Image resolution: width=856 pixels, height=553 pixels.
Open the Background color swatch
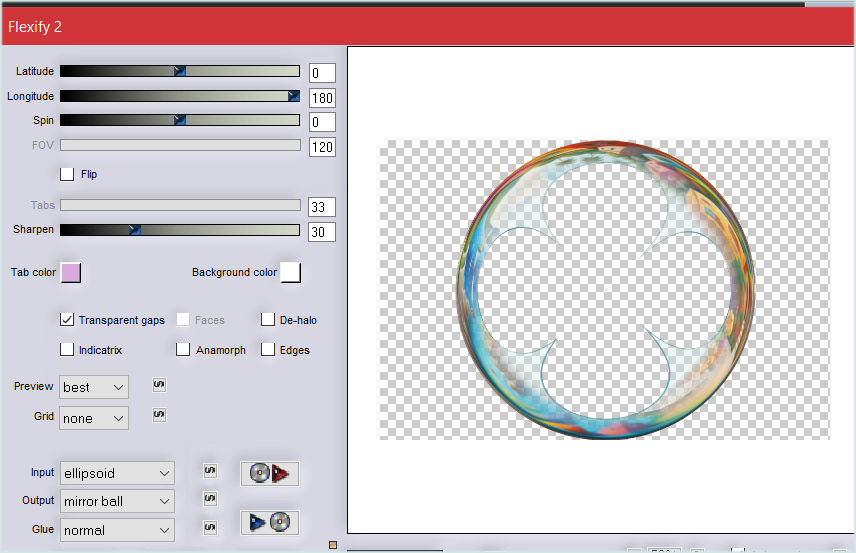tap(290, 272)
